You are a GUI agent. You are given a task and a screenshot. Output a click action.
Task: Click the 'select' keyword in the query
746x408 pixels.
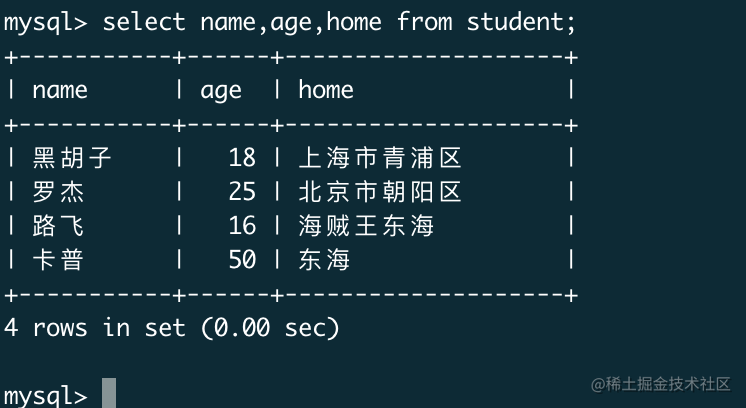pyautogui.click(x=144, y=22)
